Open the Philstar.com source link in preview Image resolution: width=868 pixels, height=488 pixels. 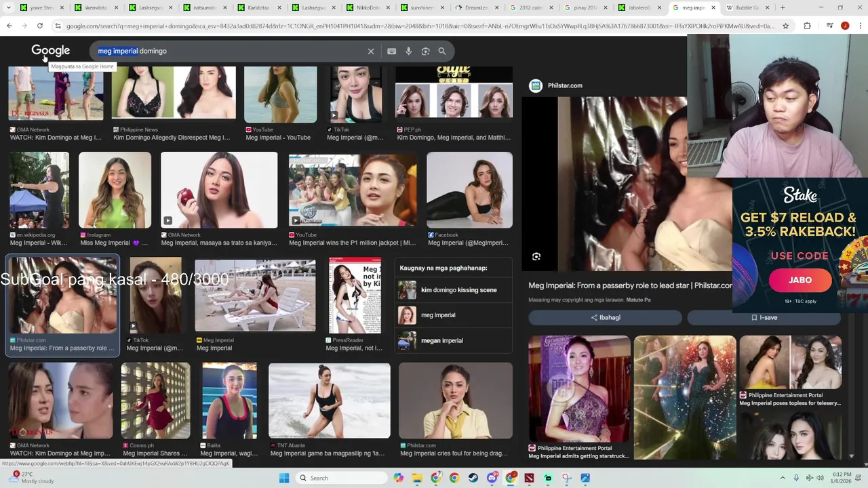click(x=556, y=85)
